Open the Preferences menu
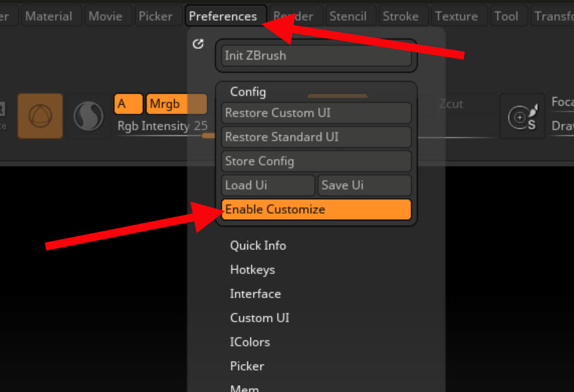The width and height of the screenshot is (574, 392). pos(226,16)
